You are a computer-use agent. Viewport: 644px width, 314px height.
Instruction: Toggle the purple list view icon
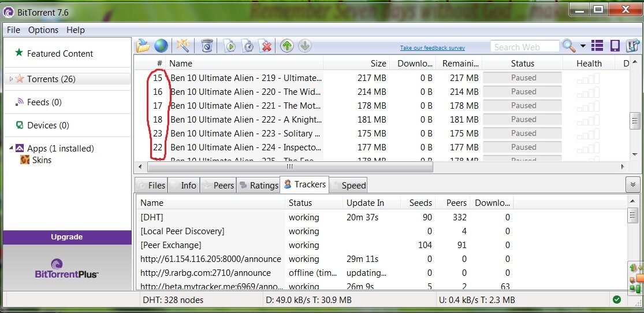click(x=597, y=46)
